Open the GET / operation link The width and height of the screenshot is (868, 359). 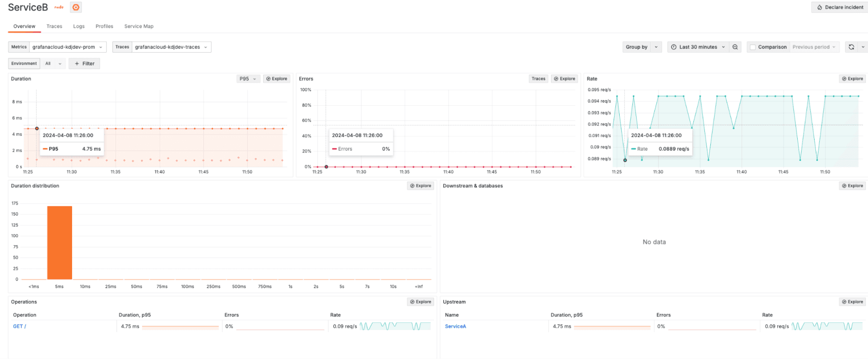click(20, 326)
